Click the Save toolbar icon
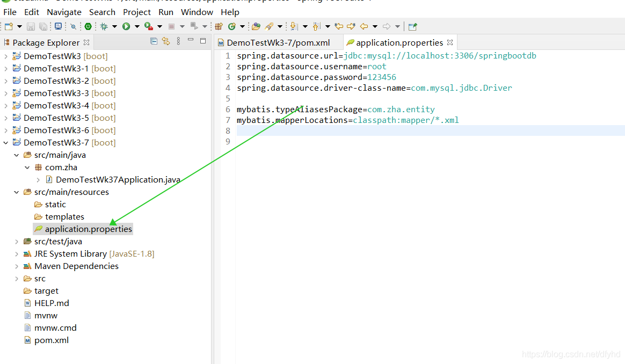625x364 pixels. pos(31,27)
